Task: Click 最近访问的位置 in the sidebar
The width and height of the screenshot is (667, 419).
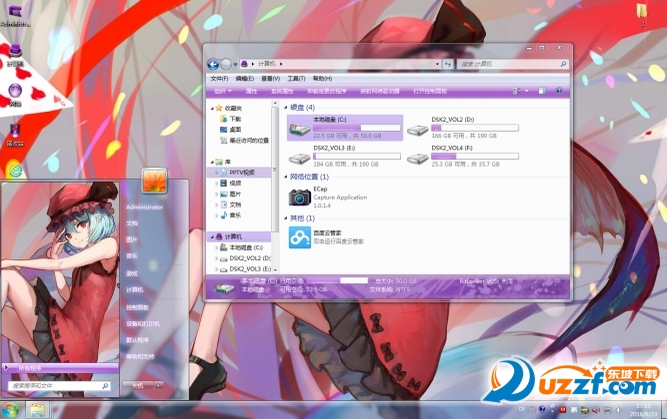Action: tap(244, 140)
